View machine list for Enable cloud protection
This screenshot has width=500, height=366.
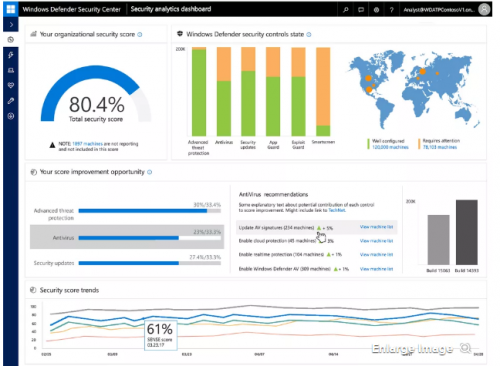tap(376, 241)
